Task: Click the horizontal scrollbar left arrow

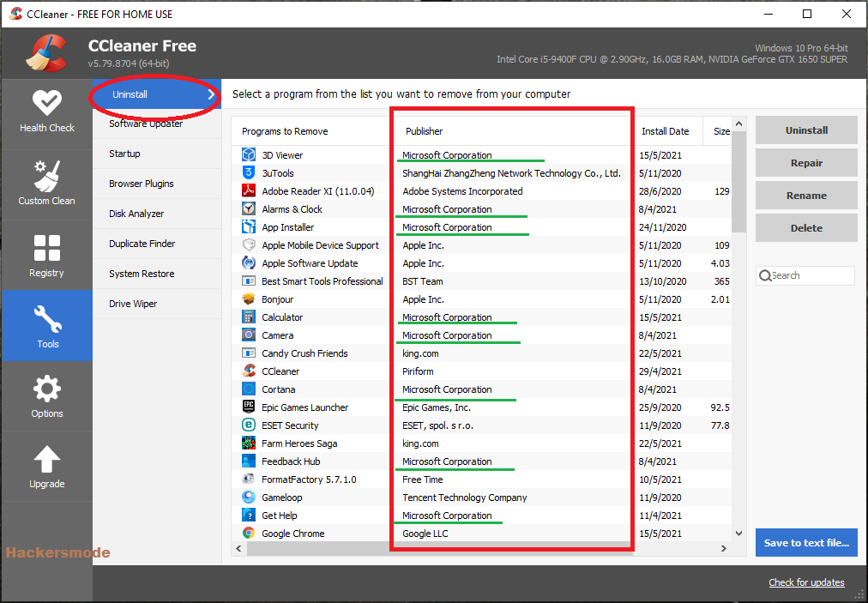Action: [238, 548]
